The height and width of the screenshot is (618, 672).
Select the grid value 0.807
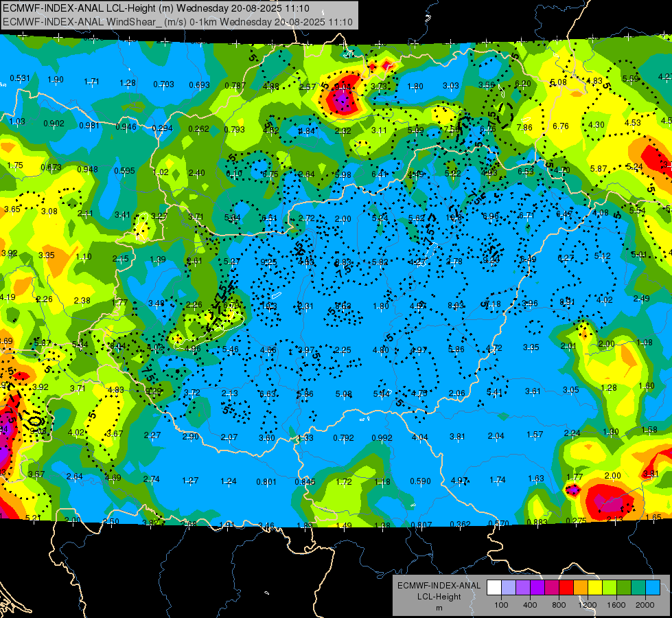coord(421,525)
